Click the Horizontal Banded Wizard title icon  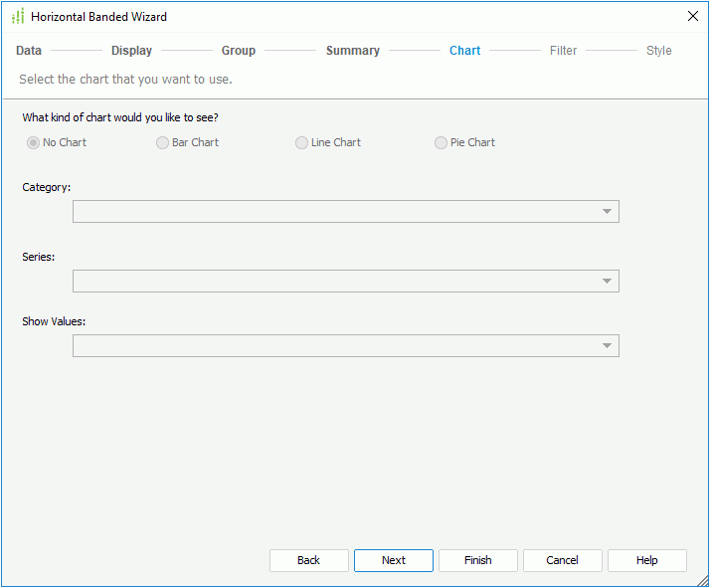pyautogui.click(x=17, y=16)
